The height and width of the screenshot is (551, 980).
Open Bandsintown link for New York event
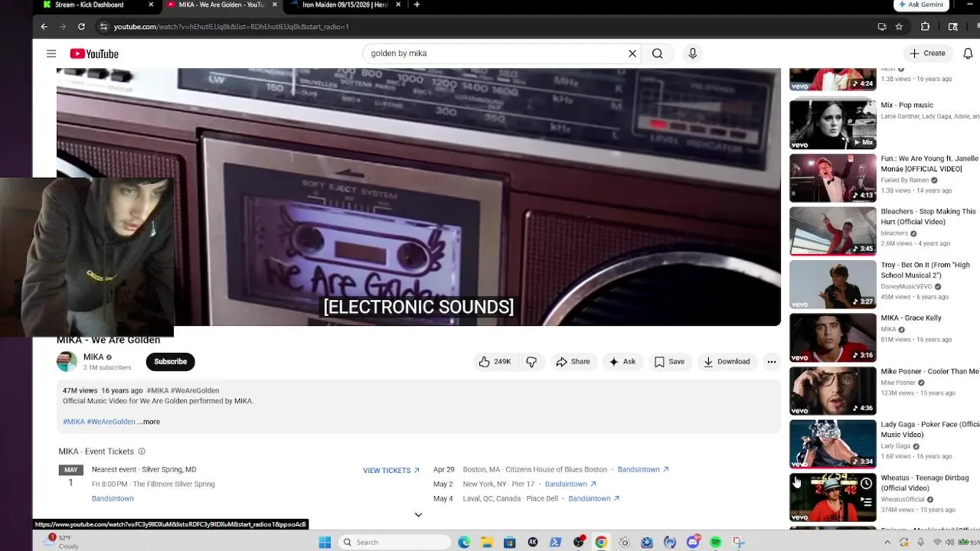570,484
